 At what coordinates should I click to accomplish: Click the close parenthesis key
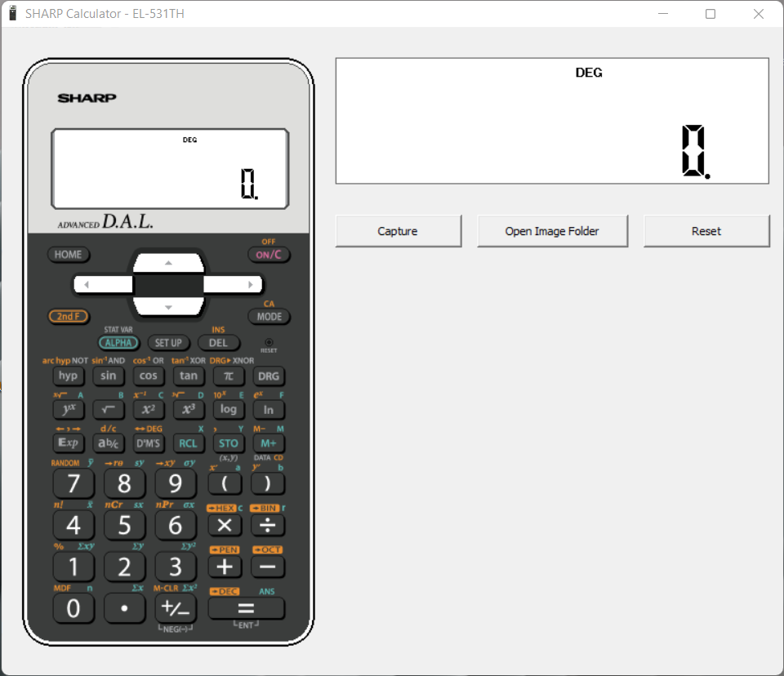pyautogui.click(x=268, y=483)
